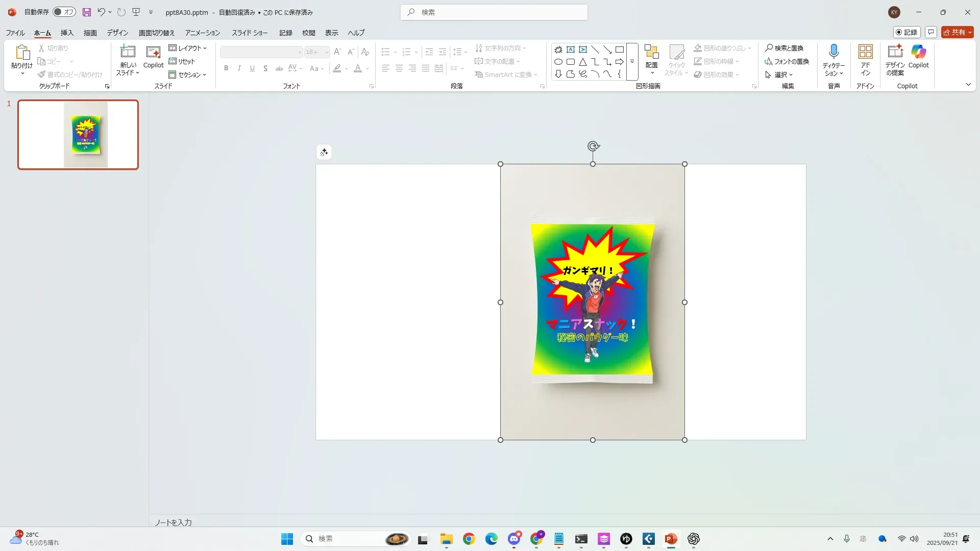Screen dimensions: 980x551
Task: Switch to the Animations (アニメーション) tab
Action: coord(202,33)
